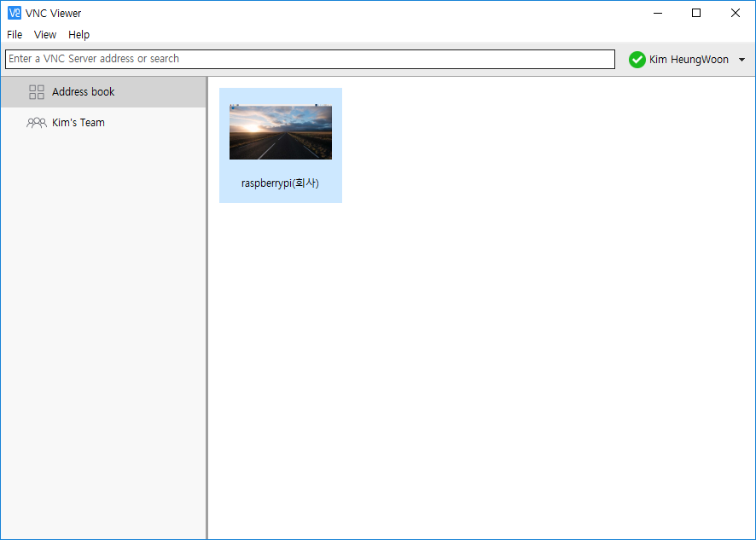Maximize the VNC Viewer window
Image resolution: width=756 pixels, height=540 pixels.
pos(696,13)
